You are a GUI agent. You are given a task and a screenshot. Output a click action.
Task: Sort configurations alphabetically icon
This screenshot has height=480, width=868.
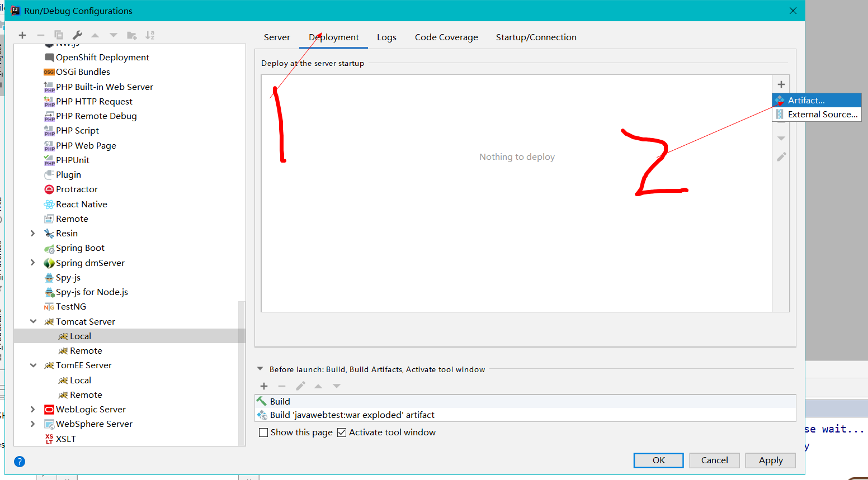[150, 35]
